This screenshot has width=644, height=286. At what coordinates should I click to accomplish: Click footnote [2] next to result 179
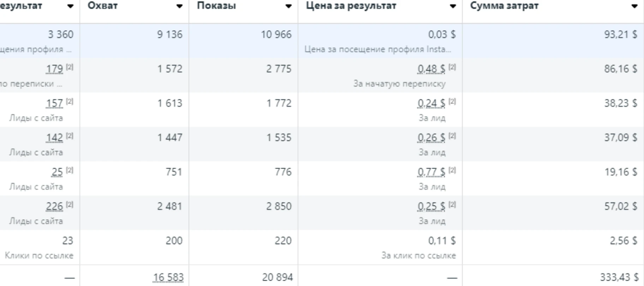(70, 67)
